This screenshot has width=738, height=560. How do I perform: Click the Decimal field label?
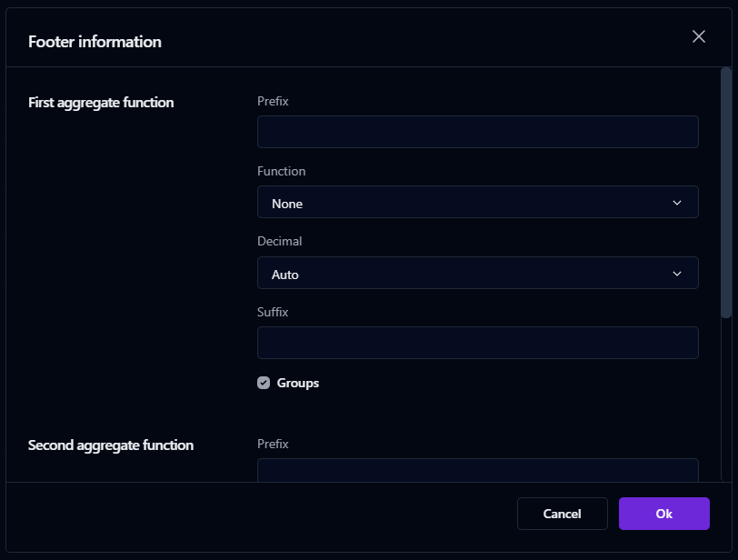tap(280, 242)
